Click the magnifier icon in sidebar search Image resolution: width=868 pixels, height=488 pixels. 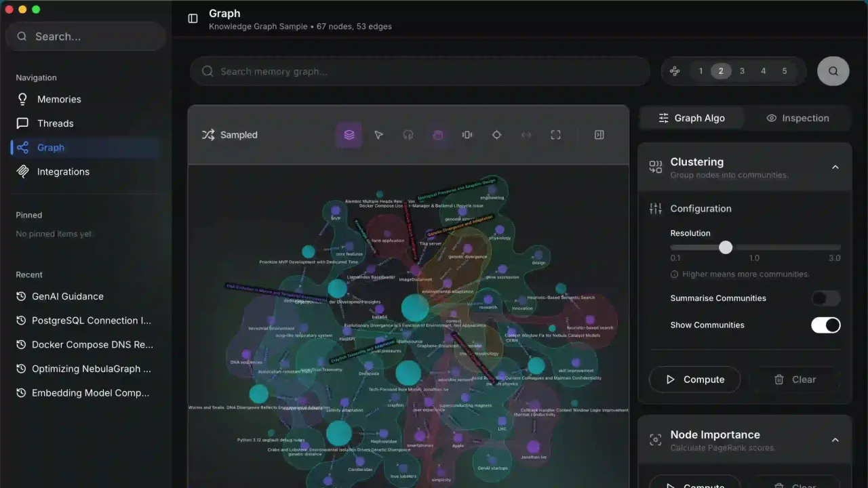tap(22, 37)
